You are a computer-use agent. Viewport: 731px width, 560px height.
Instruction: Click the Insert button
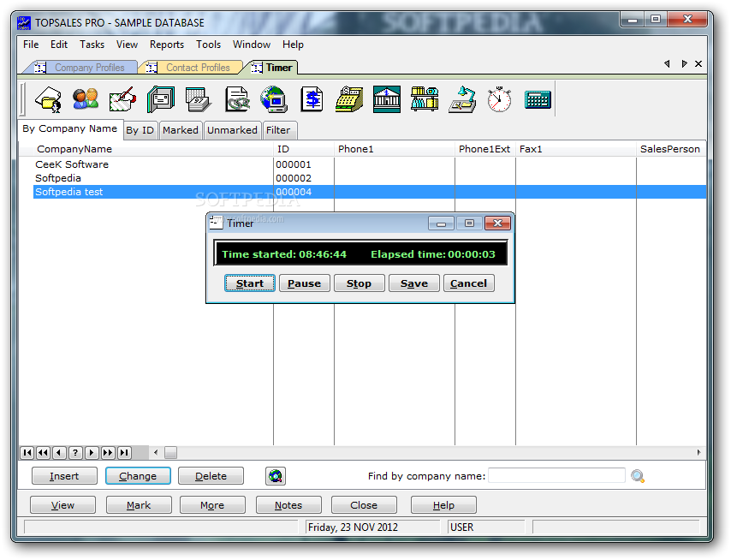click(64, 476)
